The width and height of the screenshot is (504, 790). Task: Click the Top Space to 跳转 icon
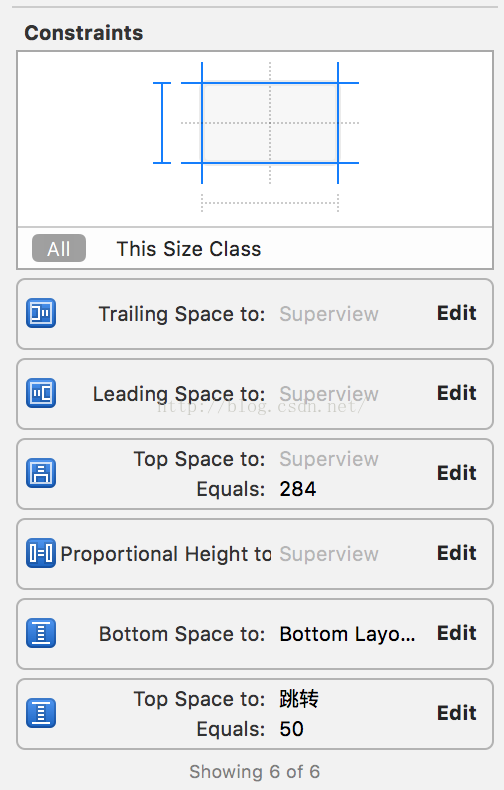[41, 713]
